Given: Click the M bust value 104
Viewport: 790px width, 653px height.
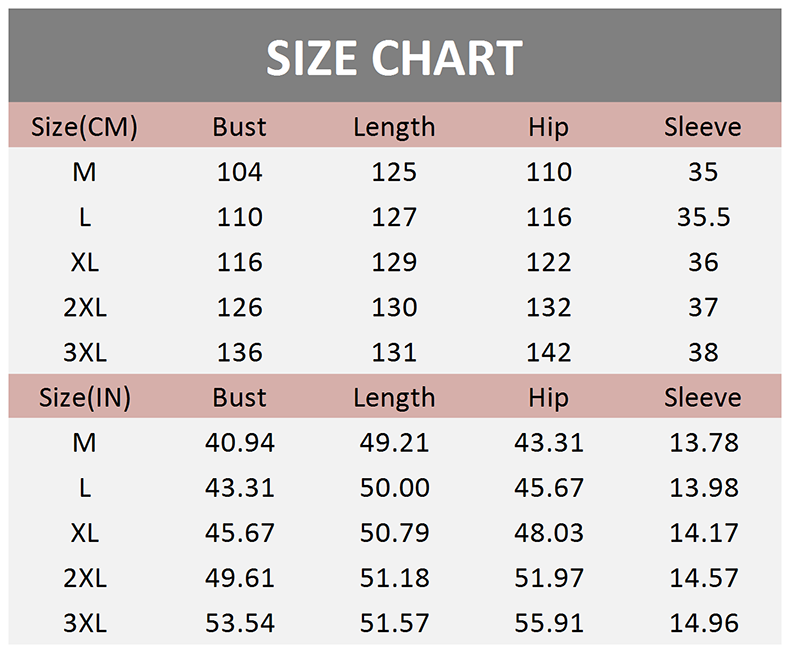Looking at the screenshot, I should [x=239, y=172].
